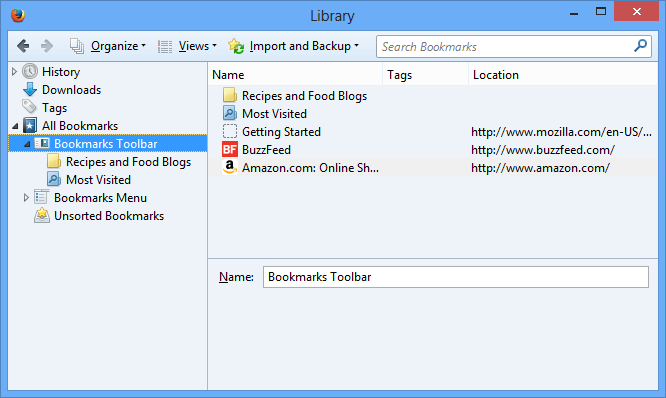Select Recipes and Food Blogs row in list
The width and height of the screenshot is (666, 398).
(x=433, y=96)
